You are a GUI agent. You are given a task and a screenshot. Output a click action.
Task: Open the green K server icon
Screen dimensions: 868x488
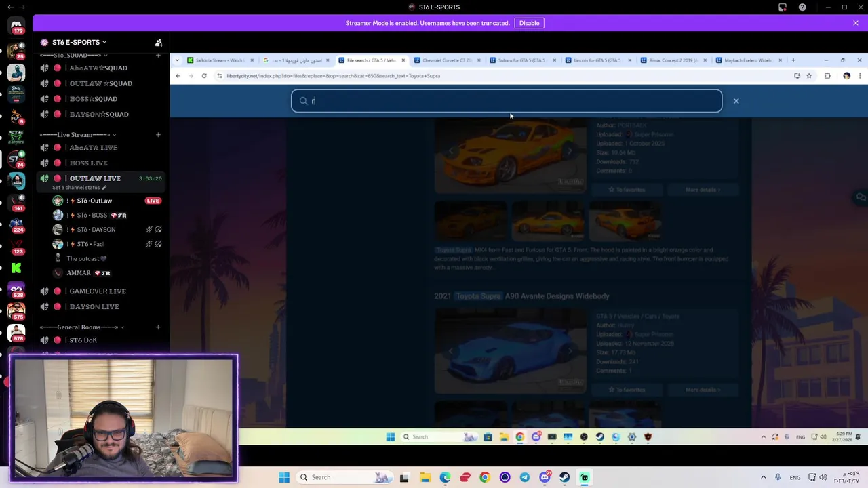16,268
